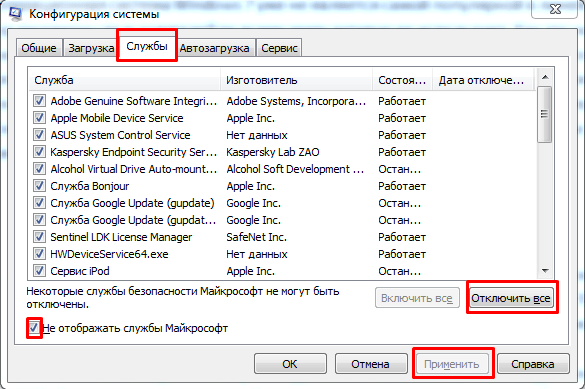This screenshot has height=389, width=585.
Task: Select 'Alcohol Virtual Drive Auto-mount...' row text
Action: (134, 169)
